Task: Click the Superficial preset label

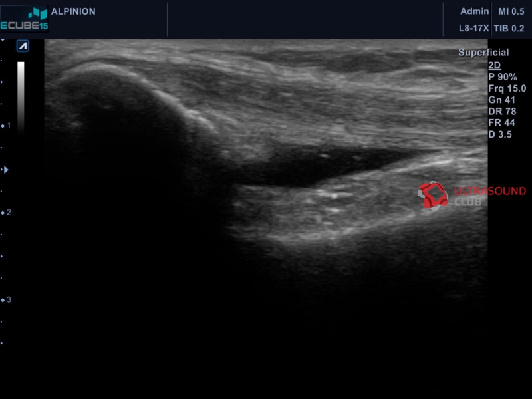Action: [483, 53]
